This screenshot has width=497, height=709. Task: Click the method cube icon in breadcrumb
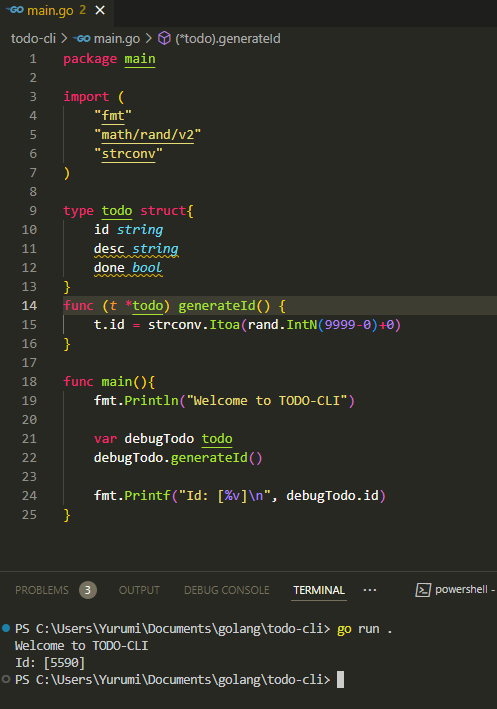[x=164, y=38]
